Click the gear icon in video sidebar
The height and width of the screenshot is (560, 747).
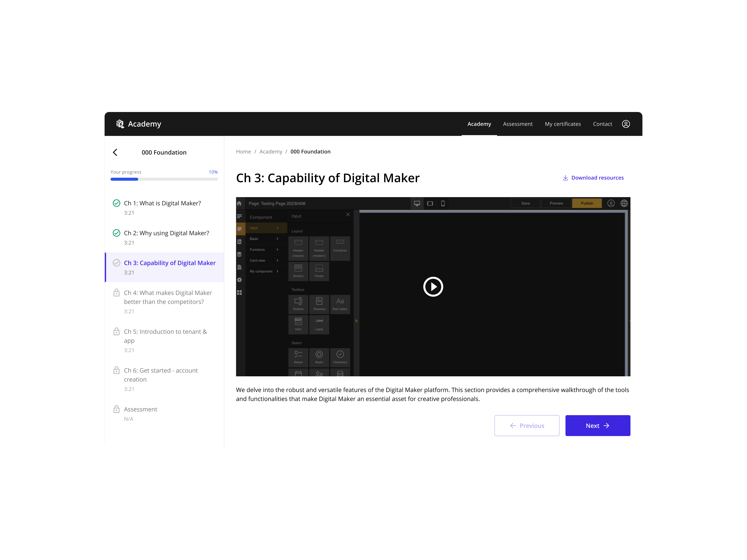click(x=239, y=280)
